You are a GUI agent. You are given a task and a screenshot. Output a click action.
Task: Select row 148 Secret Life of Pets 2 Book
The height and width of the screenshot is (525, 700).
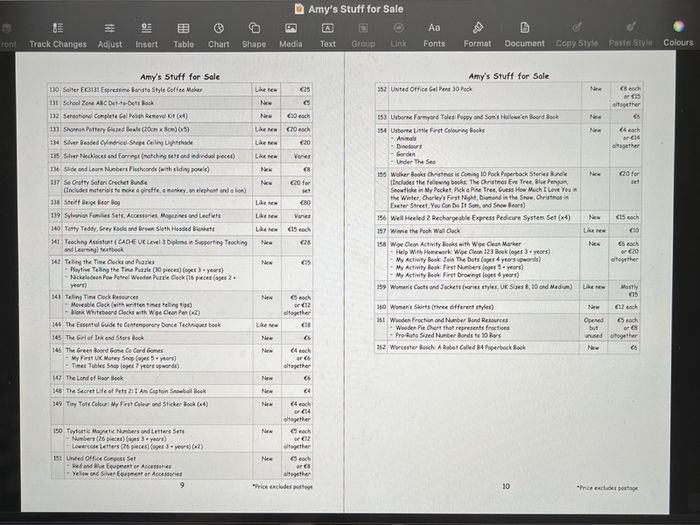pyautogui.click(x=180, y=391)
